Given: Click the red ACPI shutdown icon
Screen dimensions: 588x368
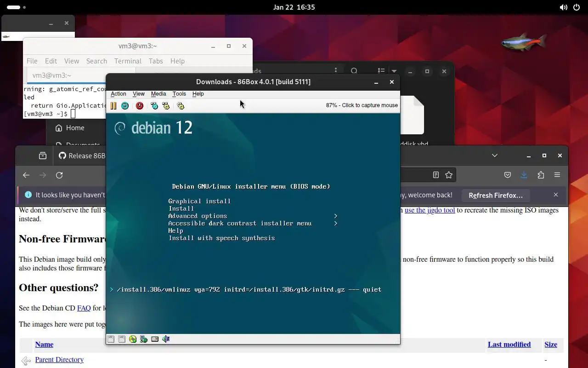Looking at the screenshot, I should 140,106.
